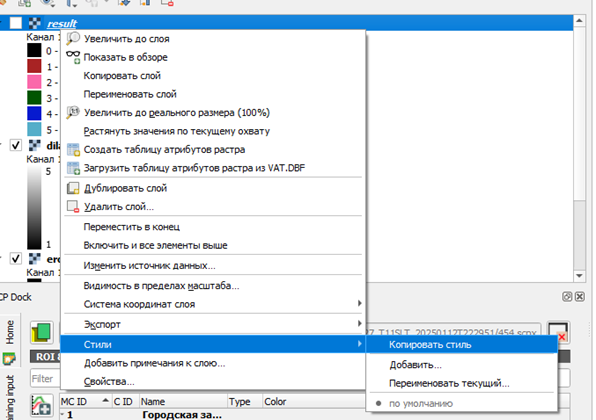Screen dimensions: 596x420
Task: Collapse the macroclass 1 tree row
Action: pos(63,414)
